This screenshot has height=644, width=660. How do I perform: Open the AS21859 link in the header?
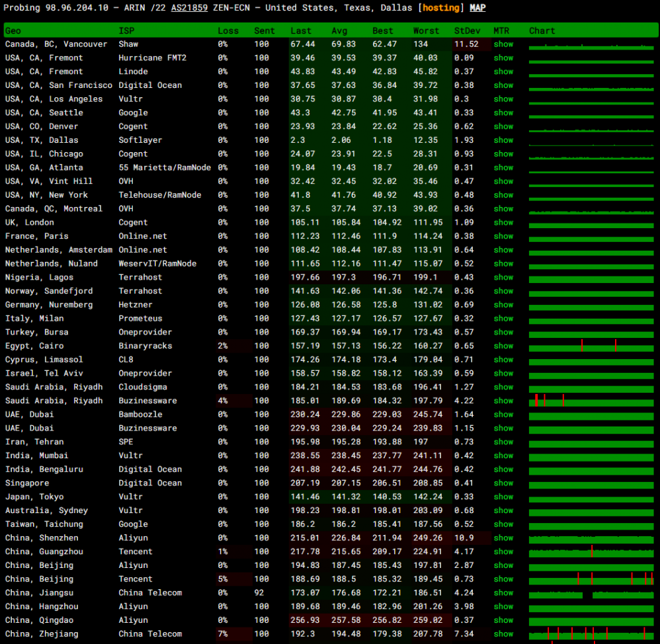pyautogui.click(x=189, y=7)
